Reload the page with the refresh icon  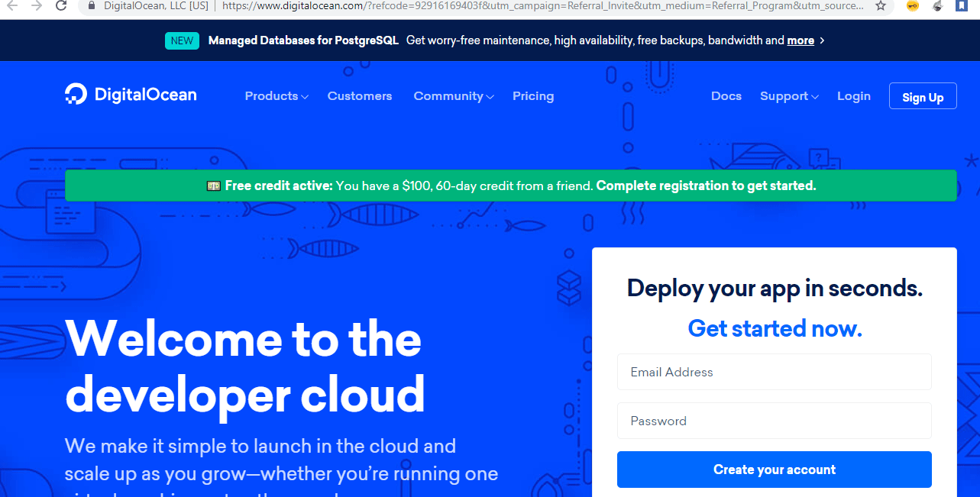click(x=61, y=5)
